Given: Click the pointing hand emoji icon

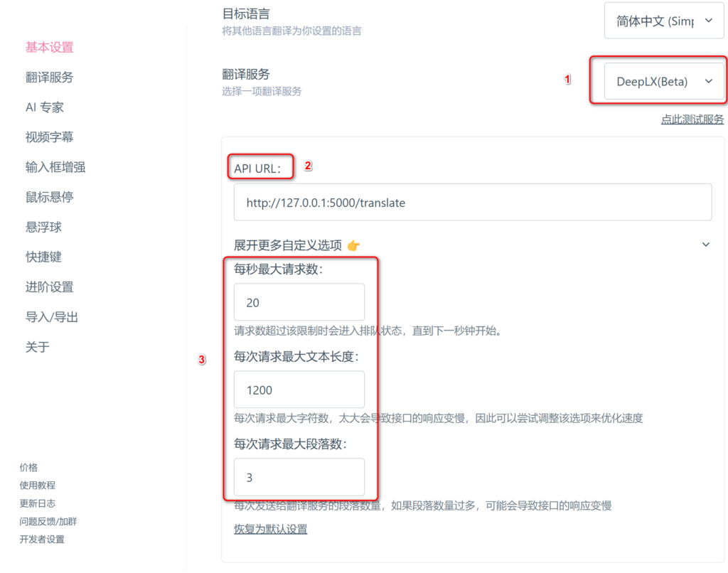Looking at the screenshot, I should coord(353,245).
